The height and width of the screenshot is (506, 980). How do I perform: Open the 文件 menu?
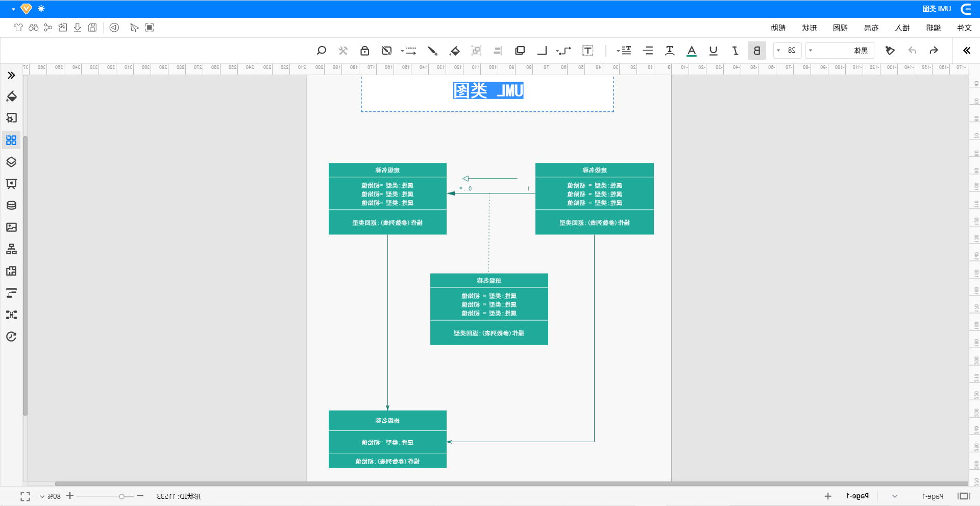pyautogui.click(x=964, y=28)
